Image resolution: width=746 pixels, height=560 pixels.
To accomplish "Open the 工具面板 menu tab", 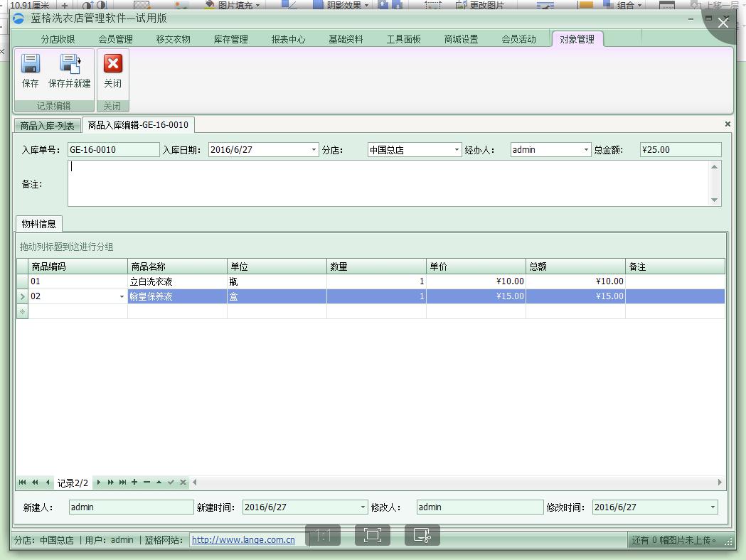I will [x=403, y=40].
